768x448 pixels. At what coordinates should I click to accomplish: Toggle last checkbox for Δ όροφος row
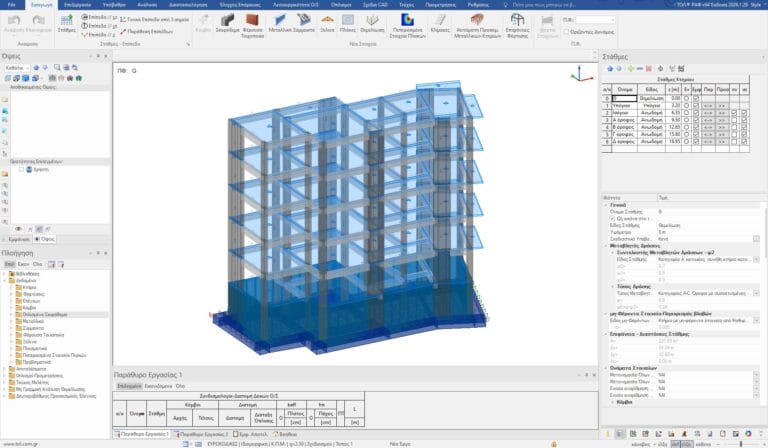coord(744,141)
